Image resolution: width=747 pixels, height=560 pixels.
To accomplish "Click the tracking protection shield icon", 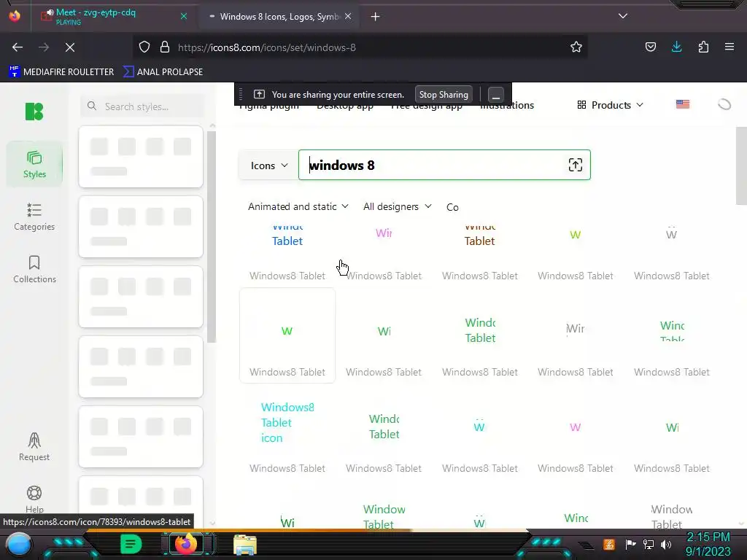I will coord(144,47).
